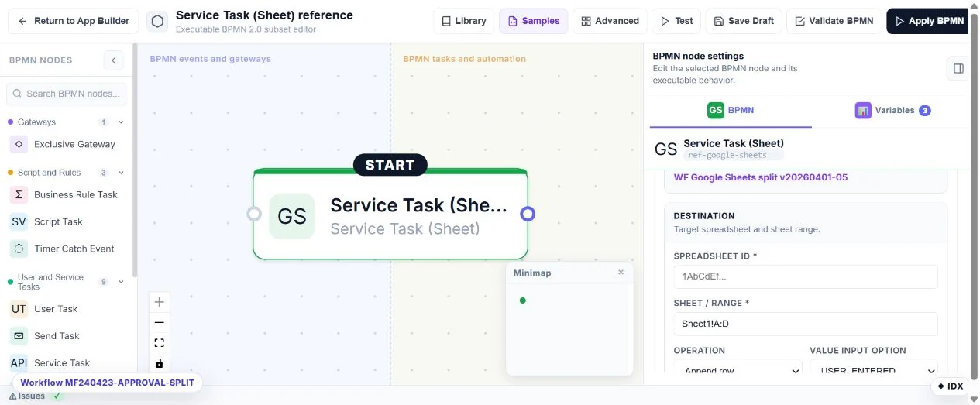Click the node's right output connector

click(x=528, y=214)
